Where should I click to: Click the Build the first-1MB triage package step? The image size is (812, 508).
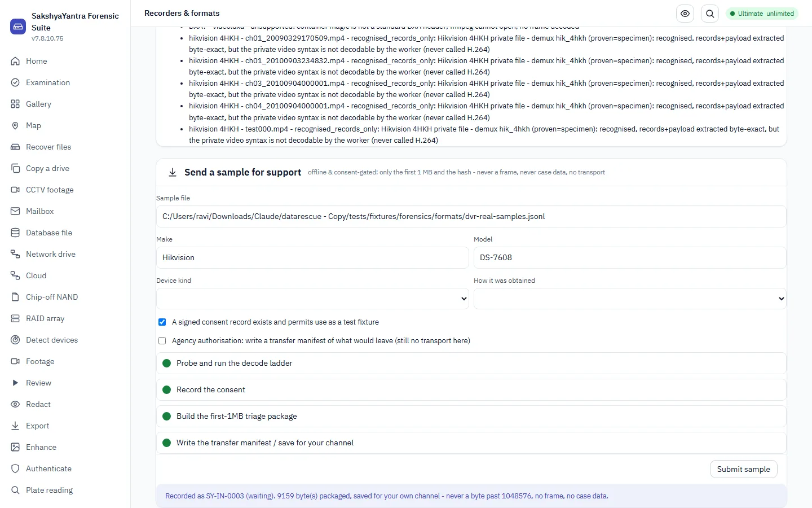click(x=471, y=416)
